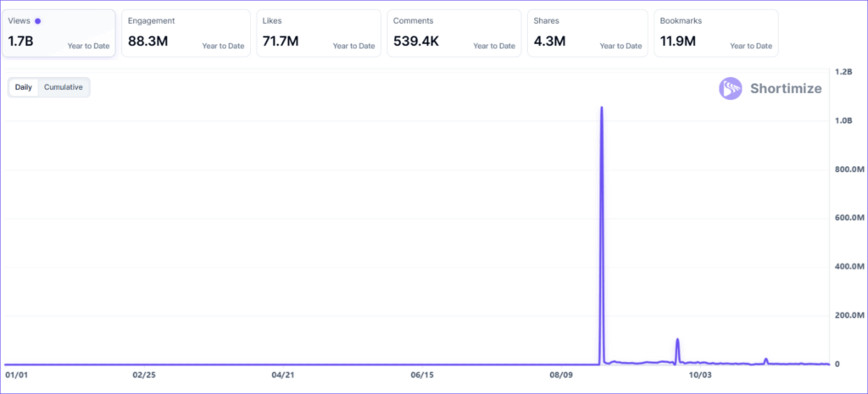Image resolution: width=868 pixels, height=394 pixels.
Task: Click the Shortimize watermark text
Action: point(785,88)
